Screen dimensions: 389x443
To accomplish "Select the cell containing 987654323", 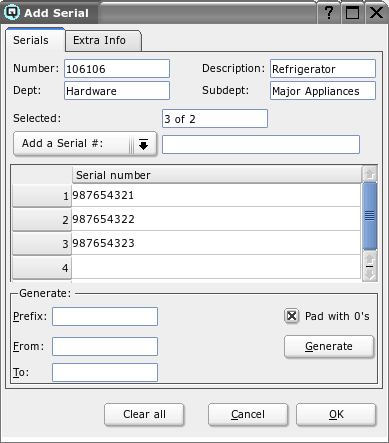I will click(x=216, y=243).
